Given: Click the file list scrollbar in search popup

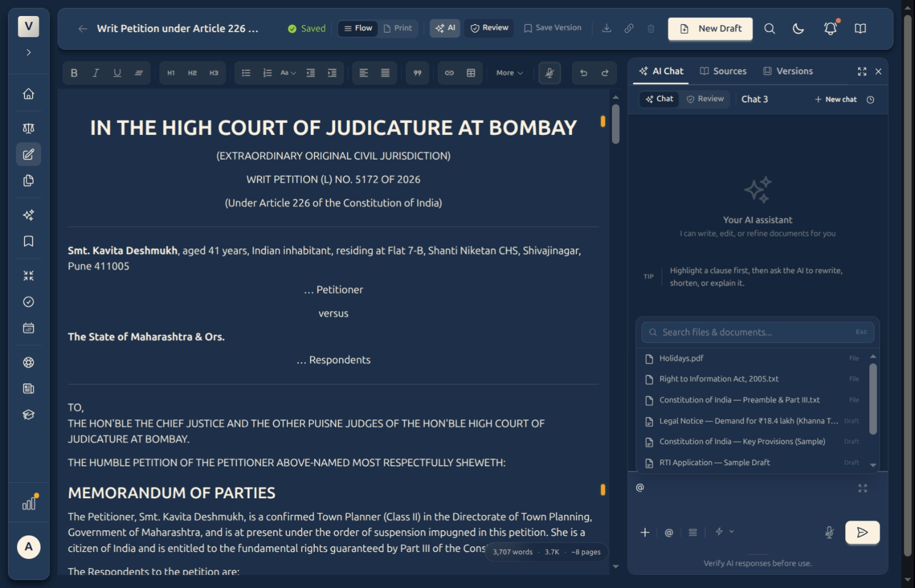Looking at the screenshot, I should [x=873, y=399].
